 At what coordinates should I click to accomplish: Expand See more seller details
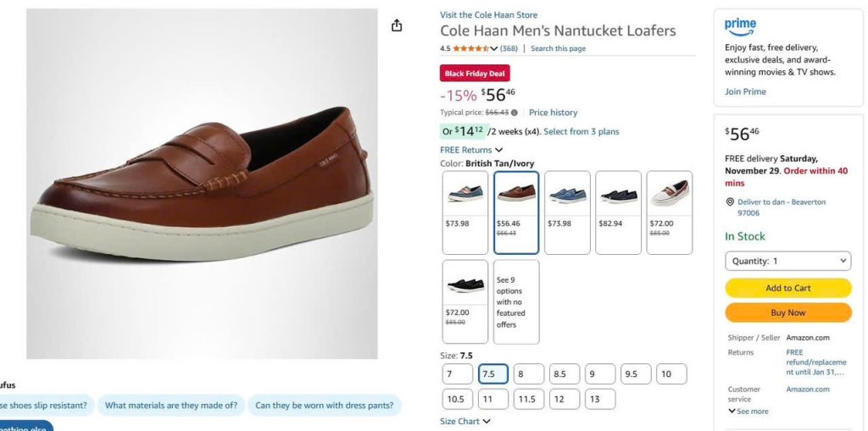click(x=748, y=412)
